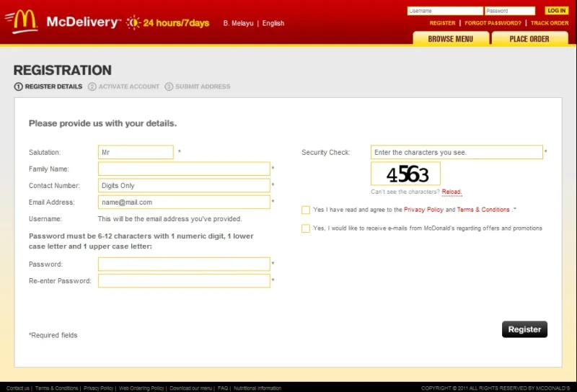Click the Register Details step label
The image size is (577, 392).
(x=53, y=86)
